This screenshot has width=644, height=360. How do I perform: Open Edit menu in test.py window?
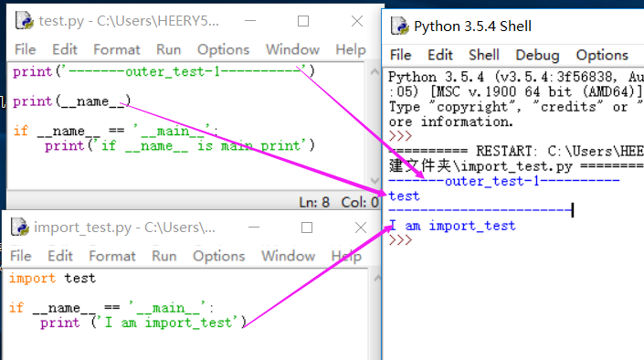(x=65, y=49)
